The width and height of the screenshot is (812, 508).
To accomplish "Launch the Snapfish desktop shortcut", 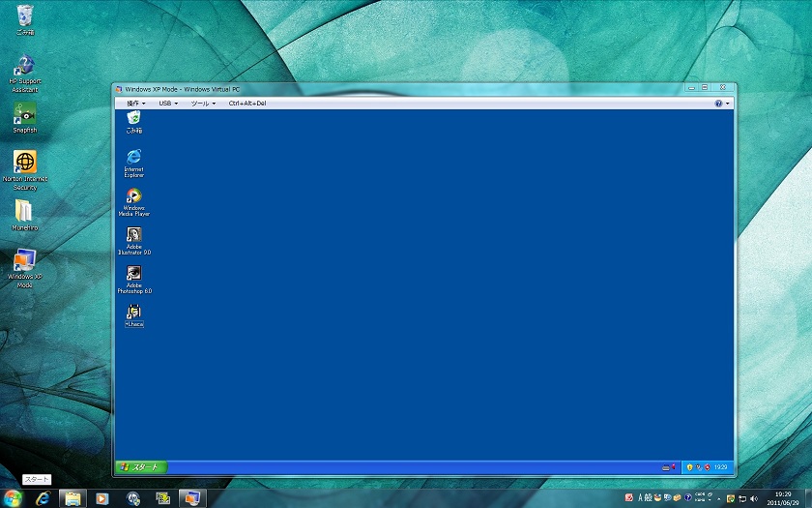I will pyautogui.click(x=25, y=117).
